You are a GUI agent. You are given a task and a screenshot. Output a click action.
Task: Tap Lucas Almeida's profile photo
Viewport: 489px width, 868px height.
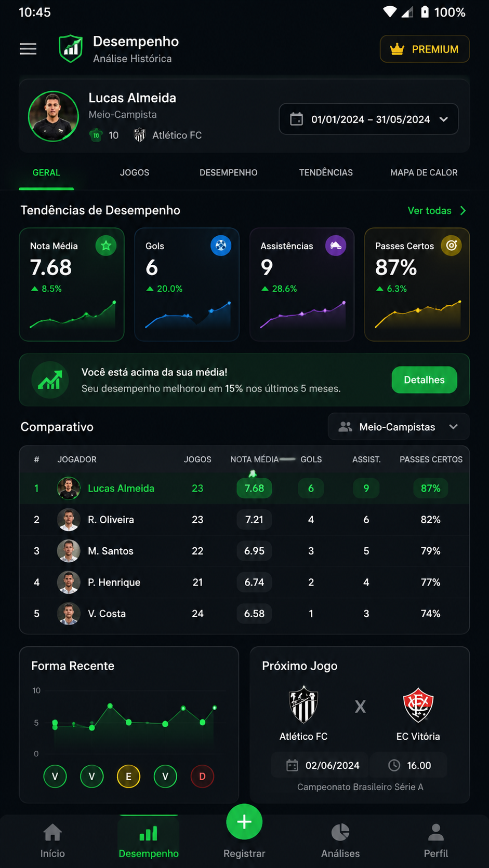point(54,116)
